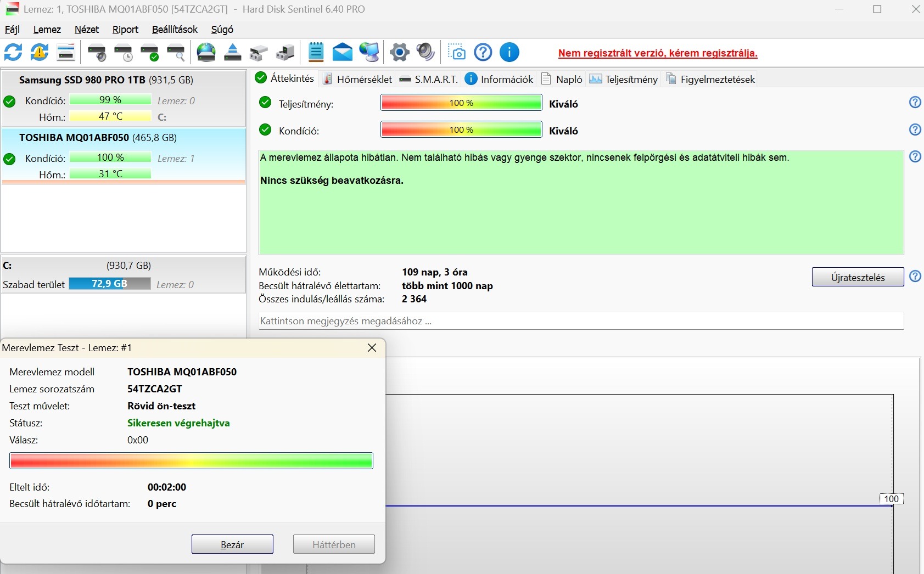Click the refresh icon with yellow warning sign

40,53
